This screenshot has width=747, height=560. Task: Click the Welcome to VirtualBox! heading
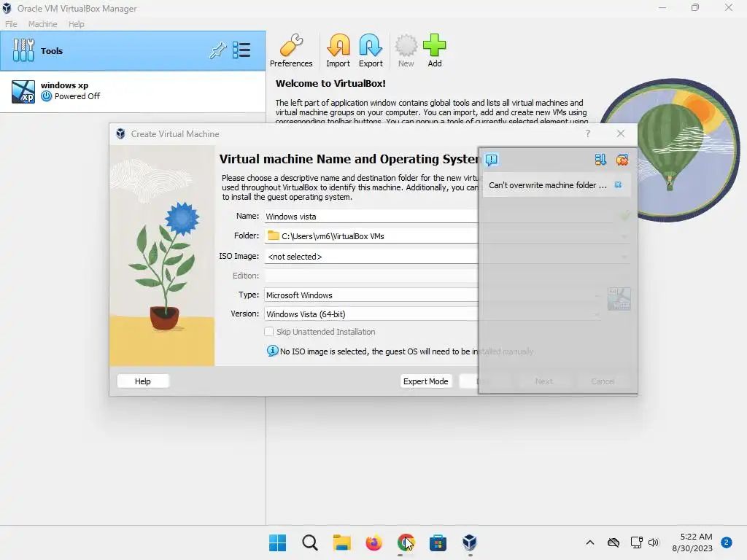(330, 83)
